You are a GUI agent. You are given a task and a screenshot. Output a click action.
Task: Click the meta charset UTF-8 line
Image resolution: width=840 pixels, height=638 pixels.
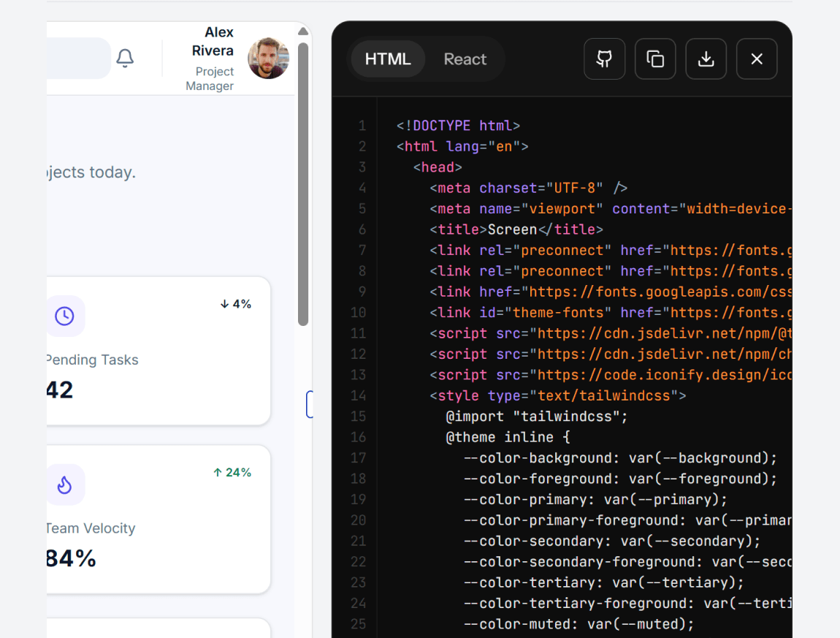(x=528, y=188)
